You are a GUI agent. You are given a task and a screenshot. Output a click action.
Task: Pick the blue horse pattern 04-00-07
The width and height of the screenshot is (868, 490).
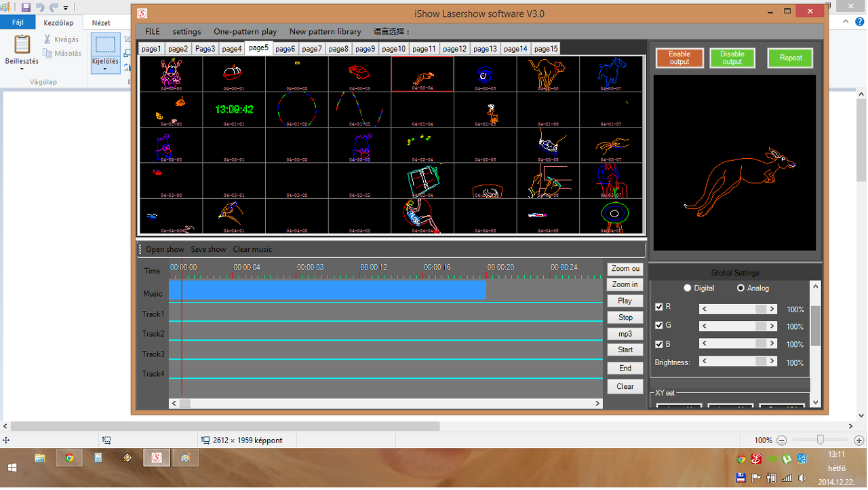coord(610,73)
